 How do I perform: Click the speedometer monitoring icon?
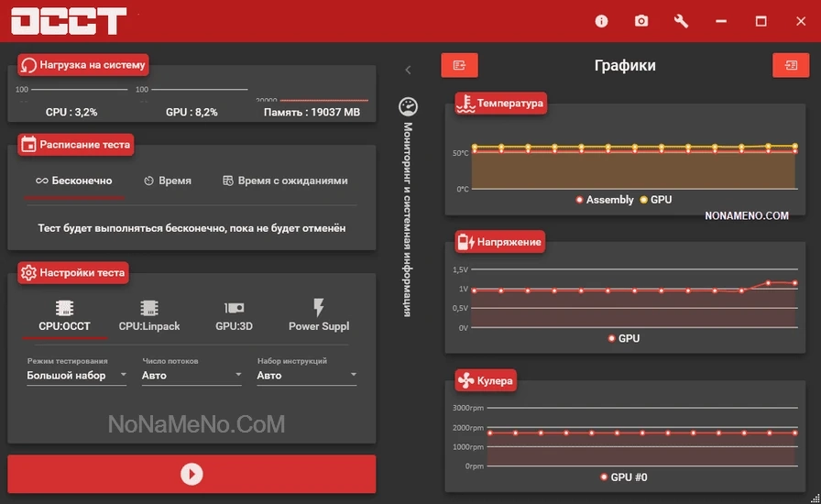pyautogui.click(x=408, y=106)
